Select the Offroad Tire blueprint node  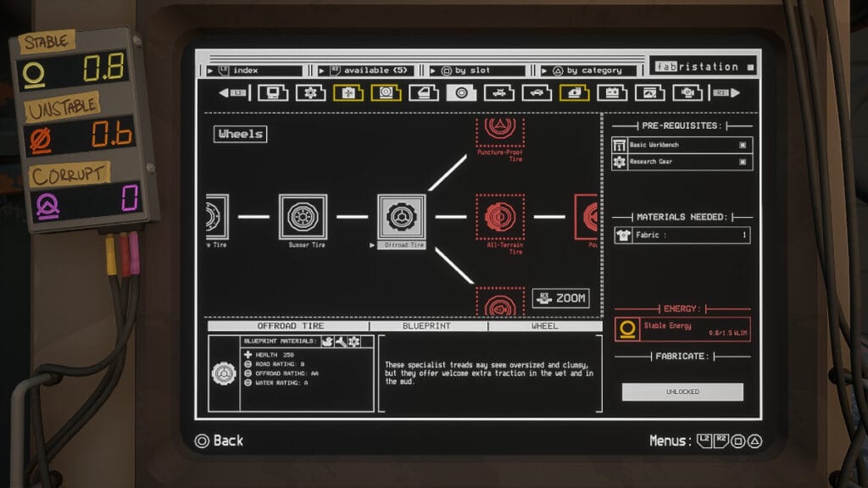coord(401,217)
